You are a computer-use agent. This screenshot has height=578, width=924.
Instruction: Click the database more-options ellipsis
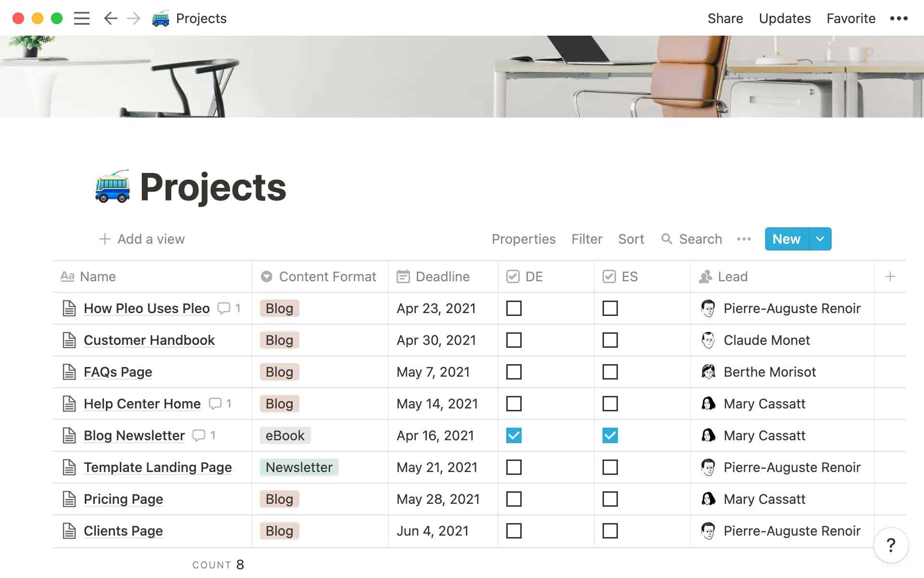pyautogui.click(x=744, y=239)
